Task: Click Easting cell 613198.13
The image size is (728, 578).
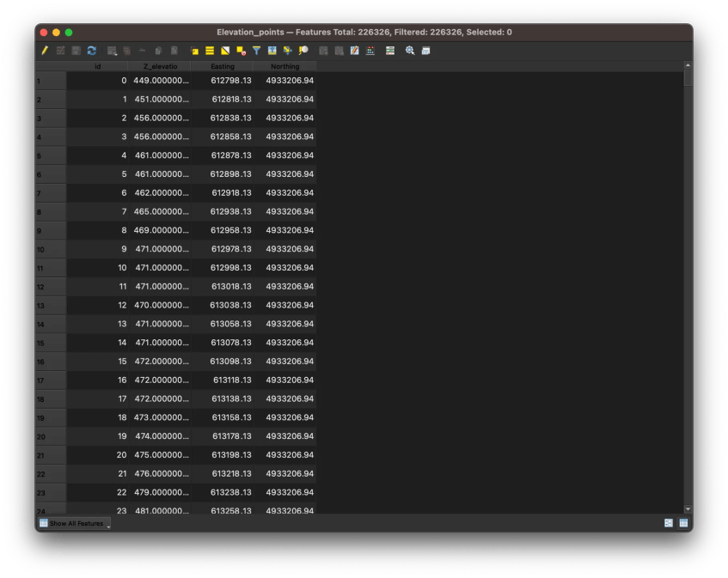Action: click(x=223, y=455)
